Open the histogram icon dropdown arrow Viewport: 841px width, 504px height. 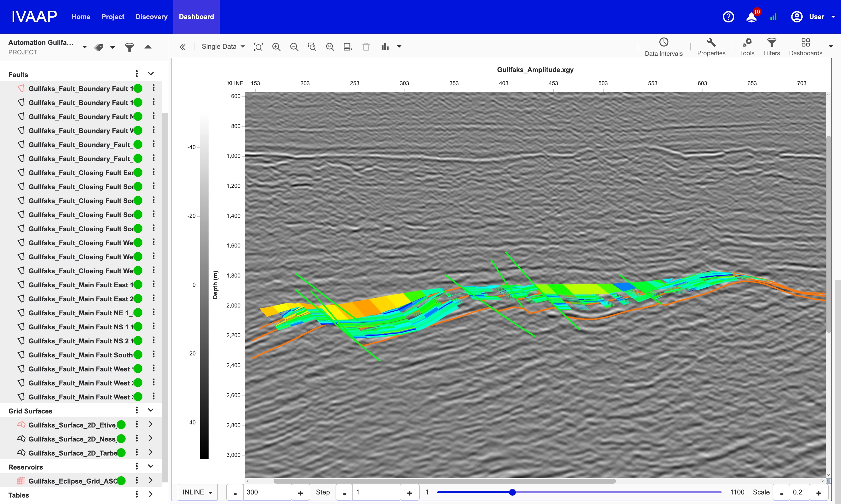(x=399, y=47)
